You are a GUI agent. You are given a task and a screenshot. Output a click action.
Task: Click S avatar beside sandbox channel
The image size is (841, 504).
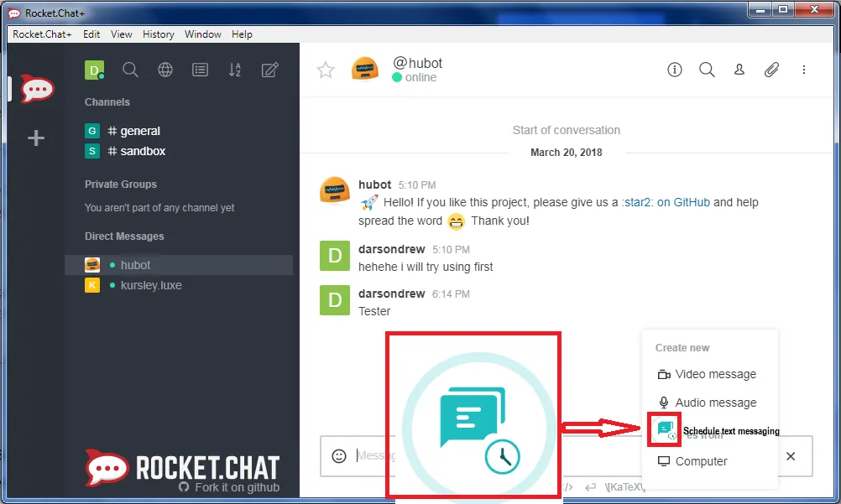coord(92,151)
